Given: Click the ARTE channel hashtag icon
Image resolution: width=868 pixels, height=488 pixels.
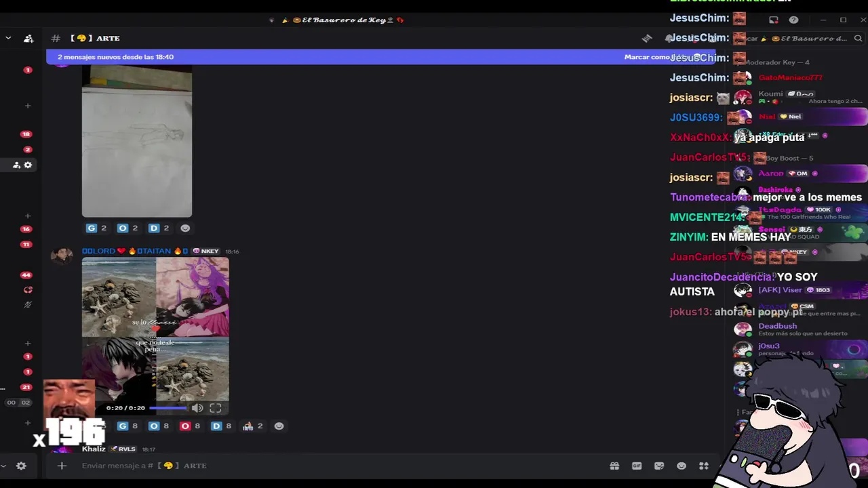Looking at the screenshot, I should pos(56,39).
